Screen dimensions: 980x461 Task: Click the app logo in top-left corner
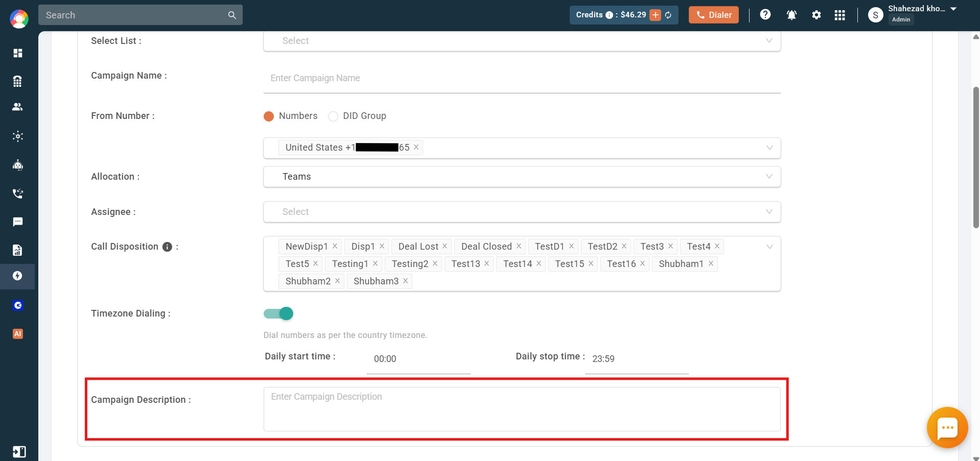[x=19, y=19]
